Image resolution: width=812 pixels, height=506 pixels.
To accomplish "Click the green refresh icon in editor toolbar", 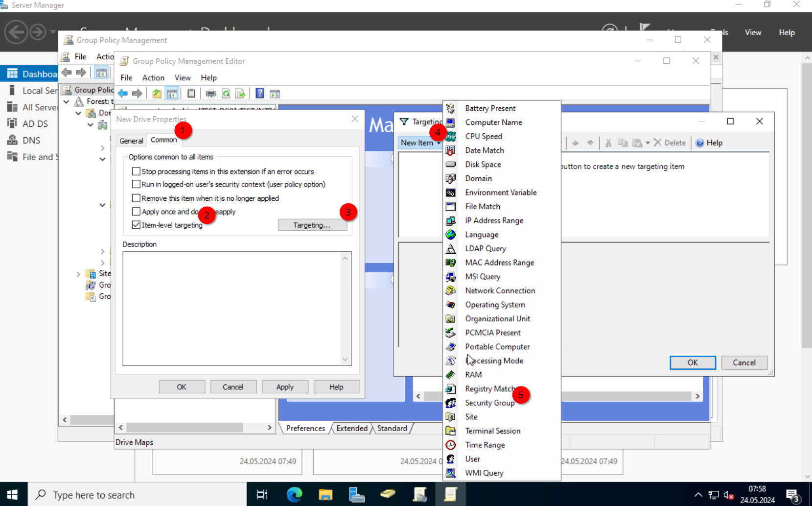I will (x=226, y=94).
